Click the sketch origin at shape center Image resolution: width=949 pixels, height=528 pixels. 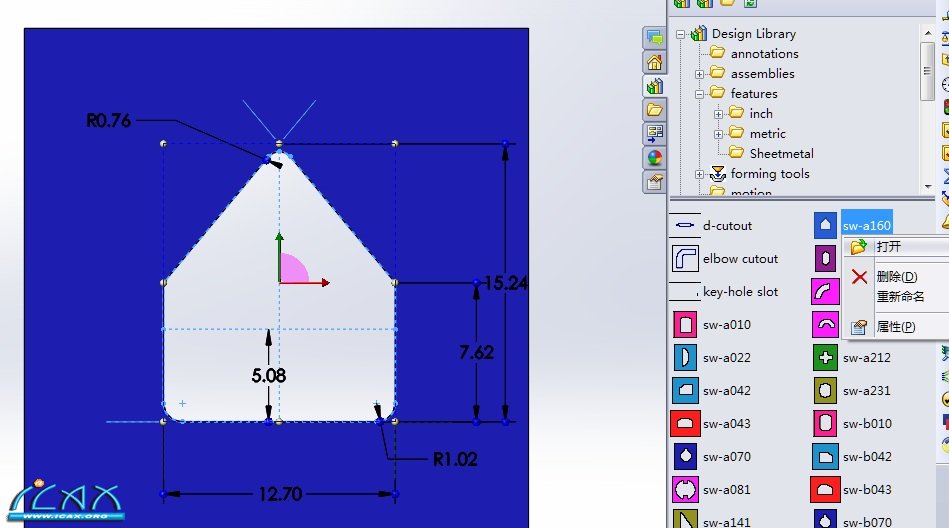click(x=279, y=282)
